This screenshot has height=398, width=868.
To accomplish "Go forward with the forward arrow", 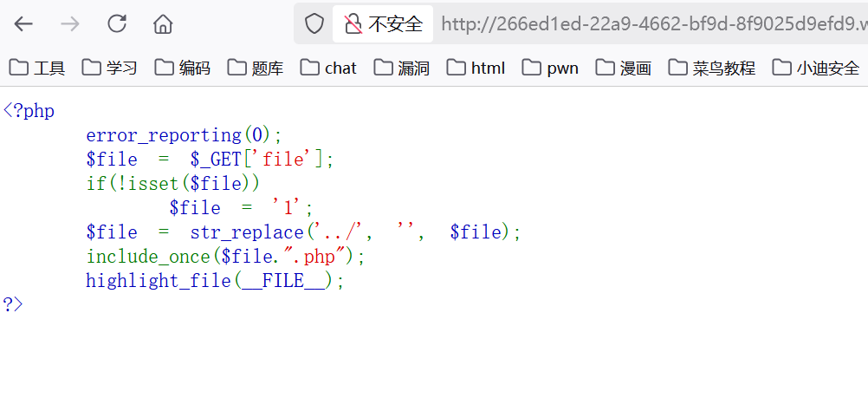I will coord(70,23).
